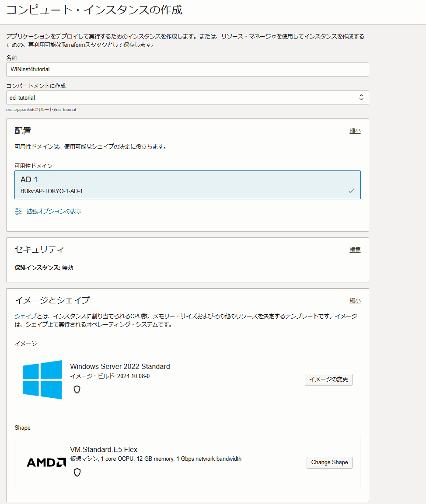Collapse the イメージとシェイプ section
426x504 pixels.
355,300
